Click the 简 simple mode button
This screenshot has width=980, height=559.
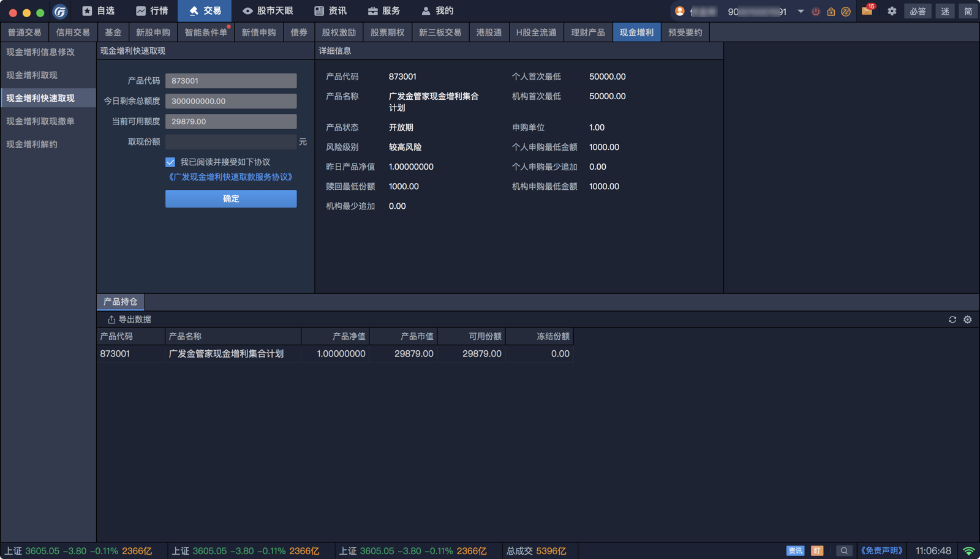tap(968, 11)
